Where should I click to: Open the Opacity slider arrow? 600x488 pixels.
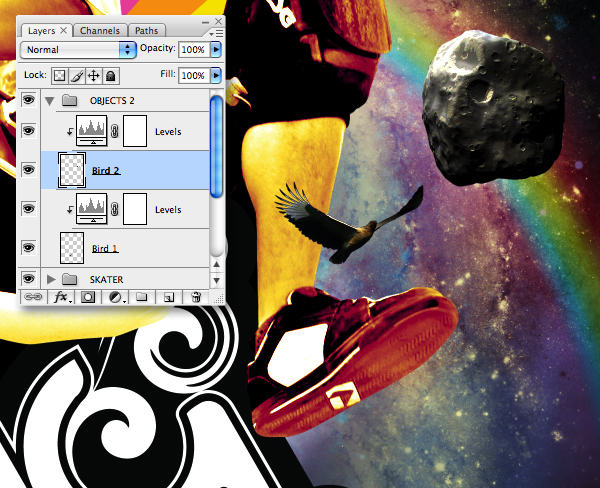tap(216, 49)
